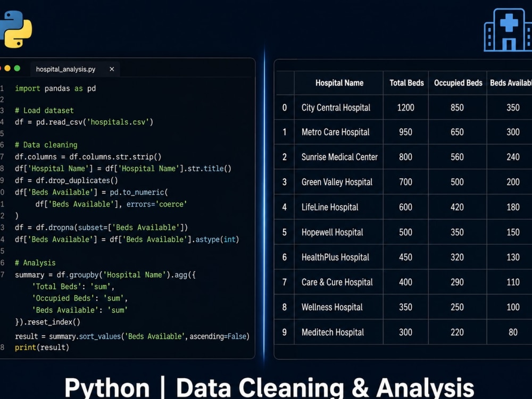Click the Occupied Beds value 420

(457, 207)
